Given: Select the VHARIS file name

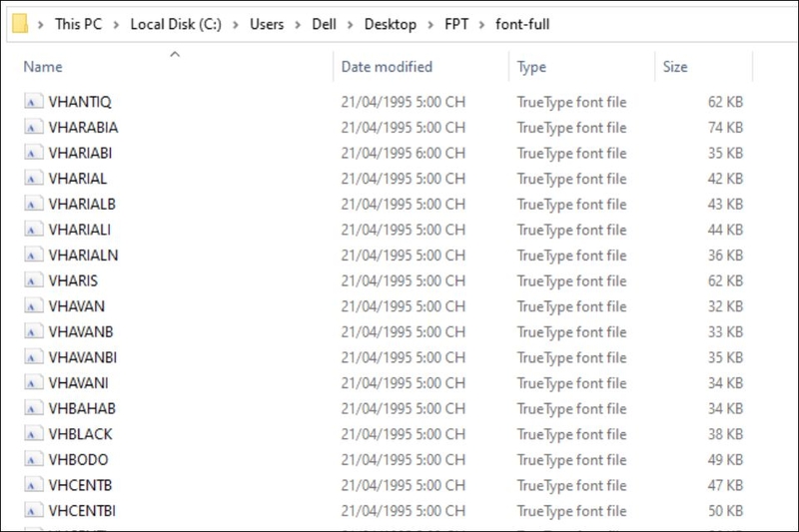Looking at the screenshot, I should click(x=73, y=281).
